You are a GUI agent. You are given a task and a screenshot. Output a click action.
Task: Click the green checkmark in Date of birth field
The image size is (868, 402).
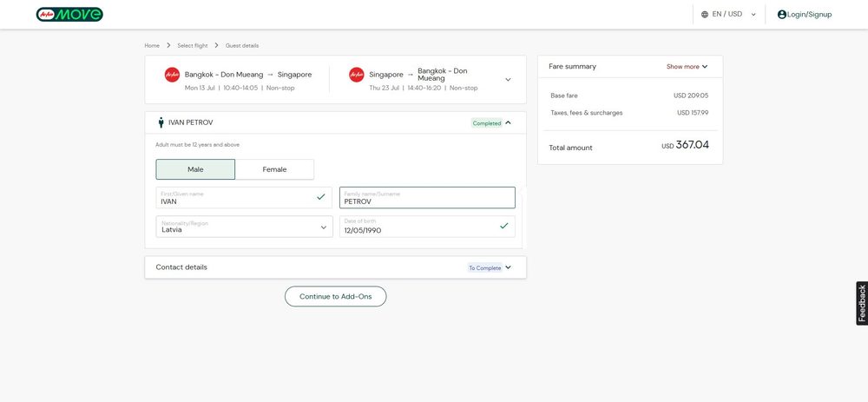[503, 226]
